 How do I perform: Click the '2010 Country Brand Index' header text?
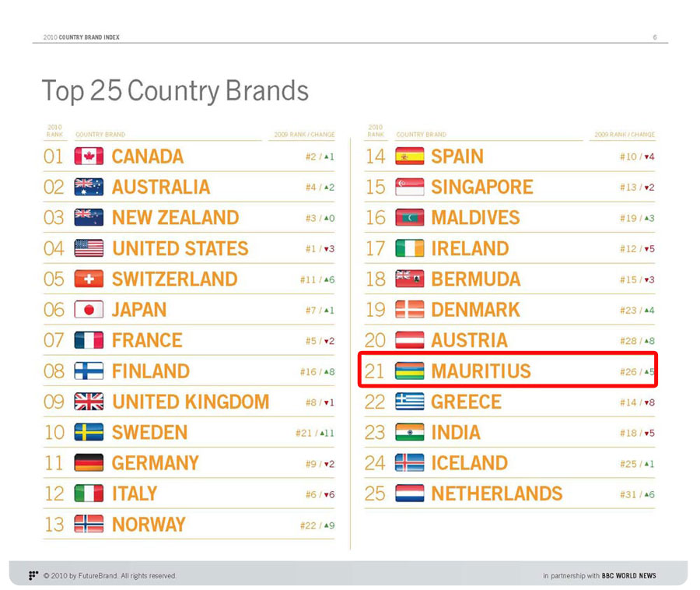click(82, 37)
